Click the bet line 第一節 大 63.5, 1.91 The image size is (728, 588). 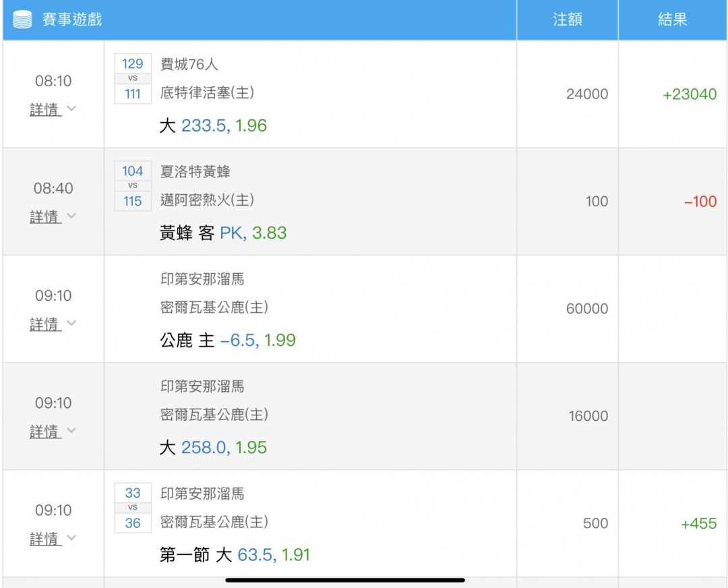[235, 554]
